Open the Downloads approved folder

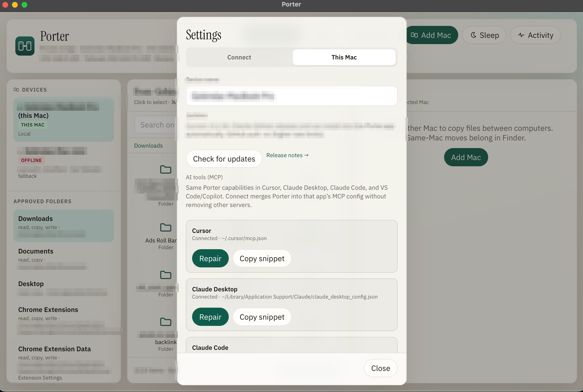point(63,225)
